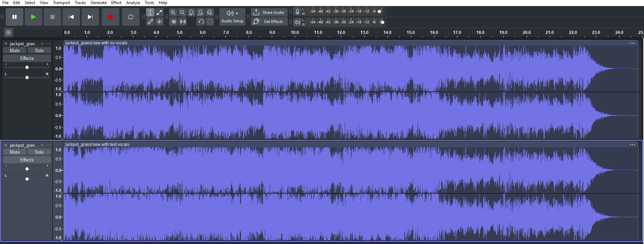
Task: Silence the audio selection
Action: point(183,22)
